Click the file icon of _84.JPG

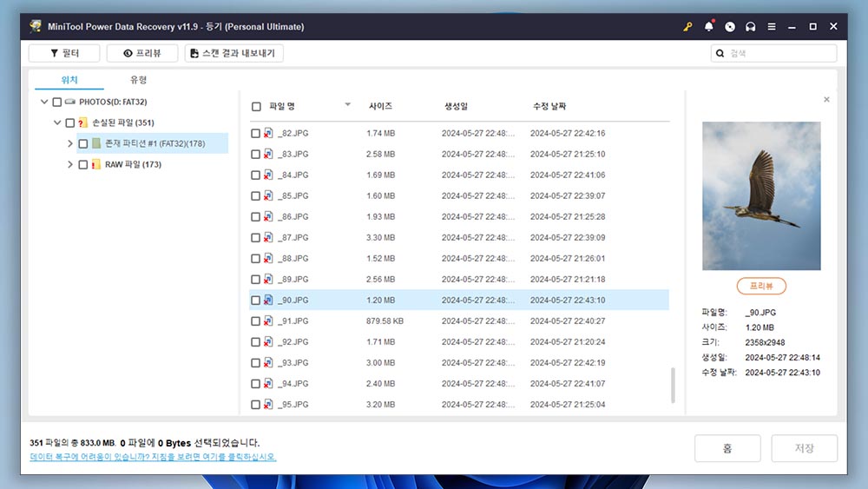tap(268, 175)
